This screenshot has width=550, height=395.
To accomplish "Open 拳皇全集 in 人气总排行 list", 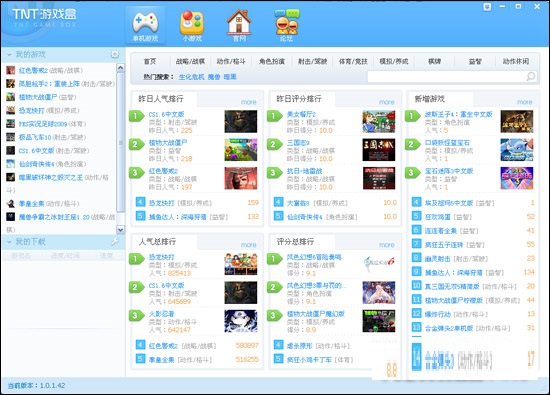I will (161, 360).
